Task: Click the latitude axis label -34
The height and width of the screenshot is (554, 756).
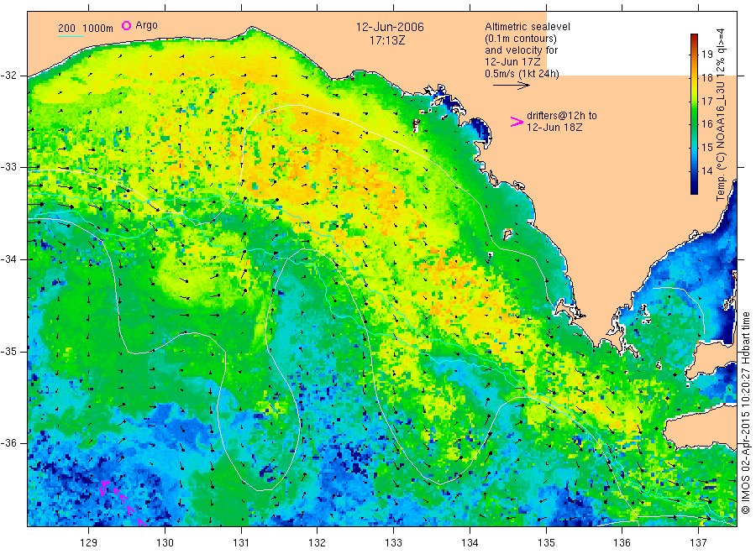Action: coord(8,259)
